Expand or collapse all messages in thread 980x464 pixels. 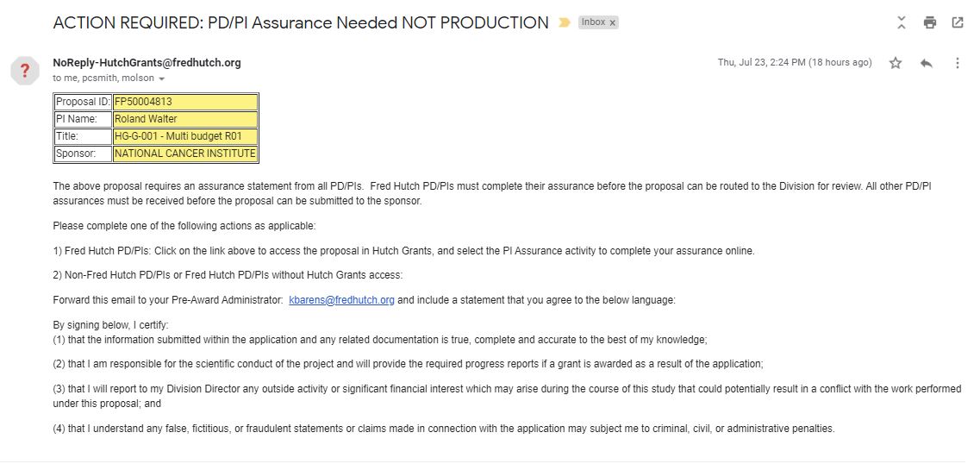click(902, 22)
